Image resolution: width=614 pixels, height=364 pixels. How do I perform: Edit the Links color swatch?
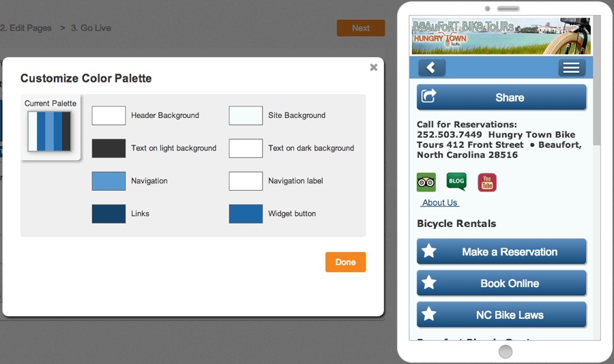point(109,214)
